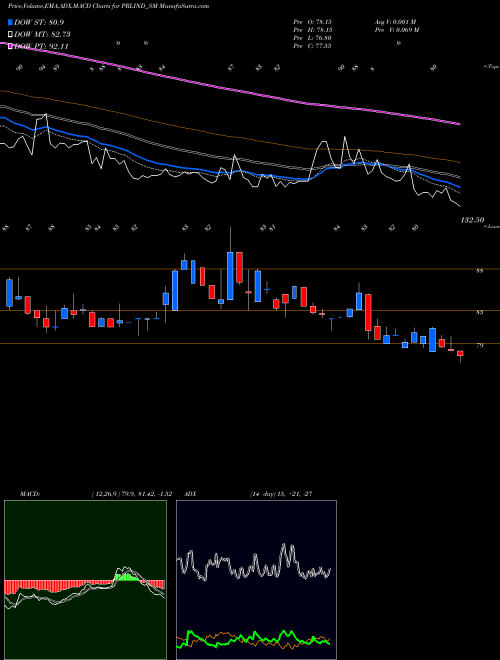Click the magenta DOW PT legend swatch
The image size is (500, 660).
point(10,46)
